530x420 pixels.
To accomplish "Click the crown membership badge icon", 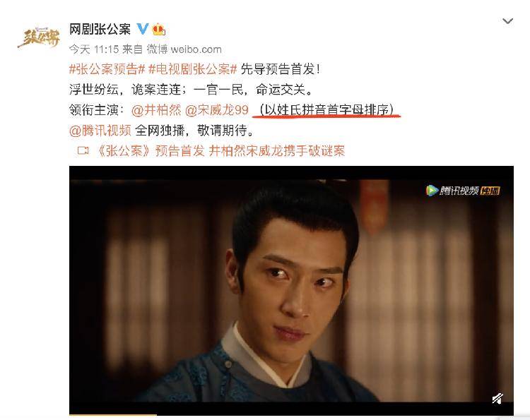I will [x=158, y=30].
